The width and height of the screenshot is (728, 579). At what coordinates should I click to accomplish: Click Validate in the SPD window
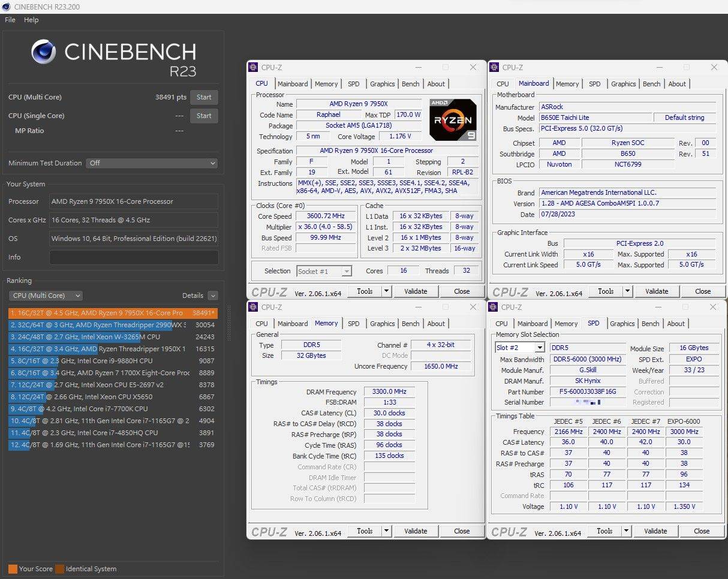tap(655, 531)
